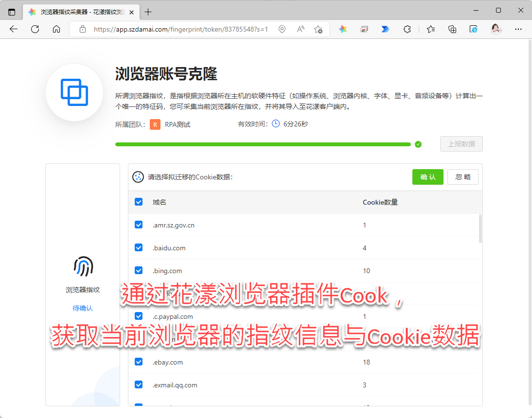Uncheck the .ebay.com checkbox
Image resolution: width=532 pixels, height=418 pixels.
coord(139,362)
